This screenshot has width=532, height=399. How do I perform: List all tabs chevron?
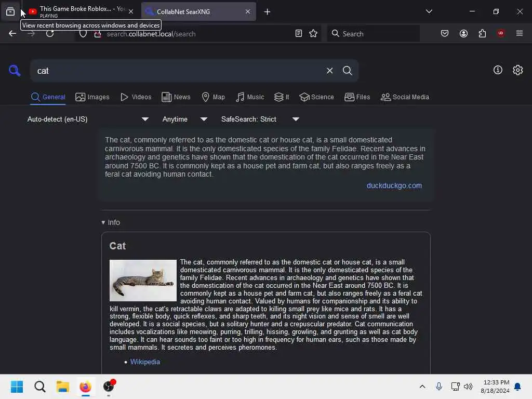tap(429, 11)
